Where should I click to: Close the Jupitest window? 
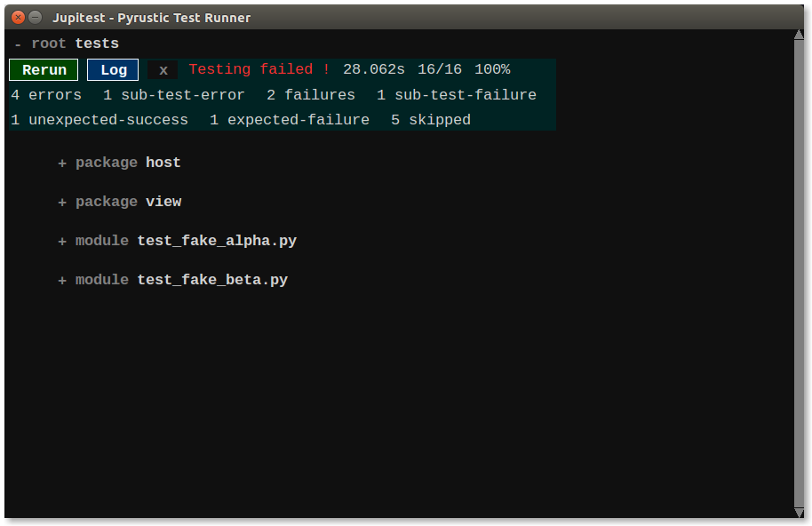tap(18, 17)
